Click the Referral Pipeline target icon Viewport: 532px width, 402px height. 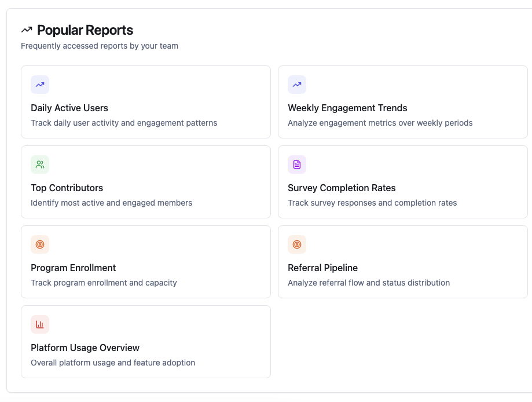click(297, 244)
